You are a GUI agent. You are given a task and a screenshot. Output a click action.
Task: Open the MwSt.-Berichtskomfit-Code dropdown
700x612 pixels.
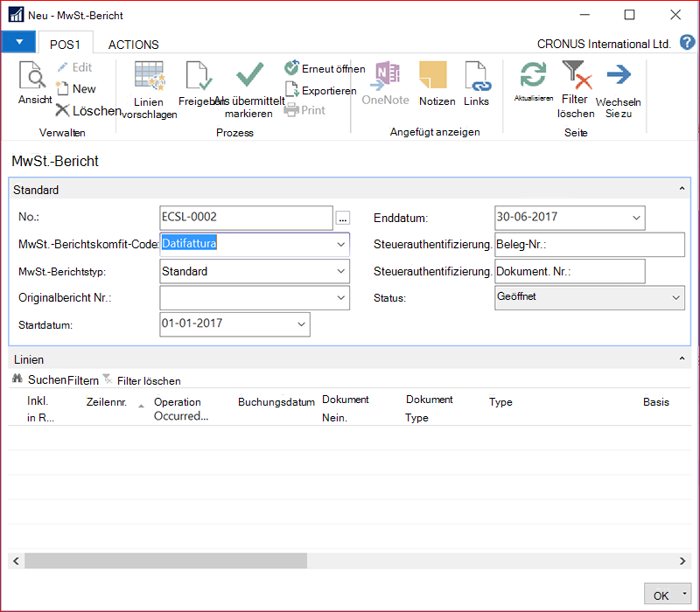tap(340, 245)
